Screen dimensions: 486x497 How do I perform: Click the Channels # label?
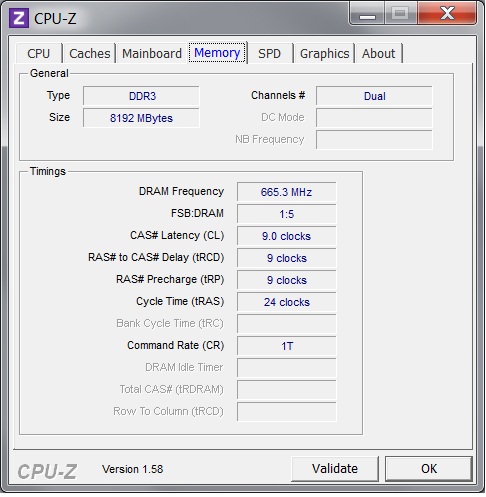pyautogui.click(x=278, y=95)
